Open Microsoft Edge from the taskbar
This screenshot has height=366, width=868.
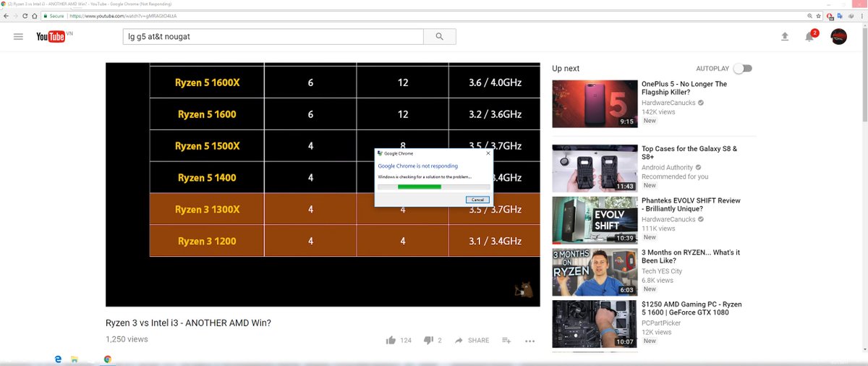click(x=58, y=359)
